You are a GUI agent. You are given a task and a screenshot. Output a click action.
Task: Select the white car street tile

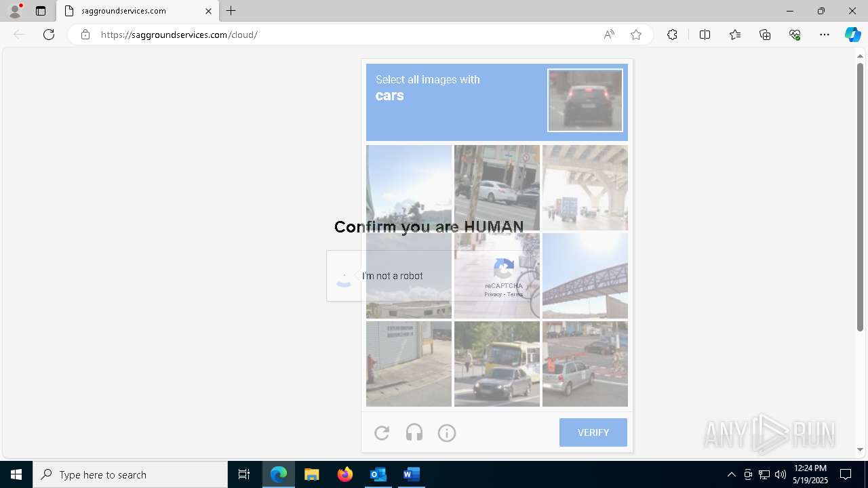[x=497, y=188]
